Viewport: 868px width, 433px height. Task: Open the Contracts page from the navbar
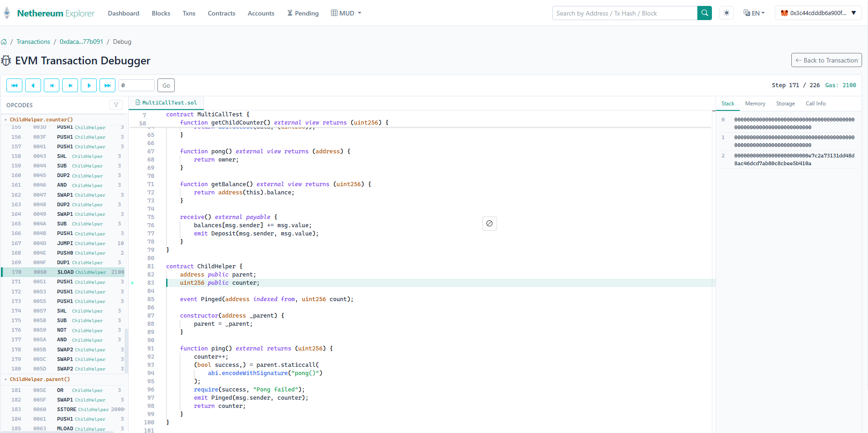pyautogui.click(x=221, y=13)
